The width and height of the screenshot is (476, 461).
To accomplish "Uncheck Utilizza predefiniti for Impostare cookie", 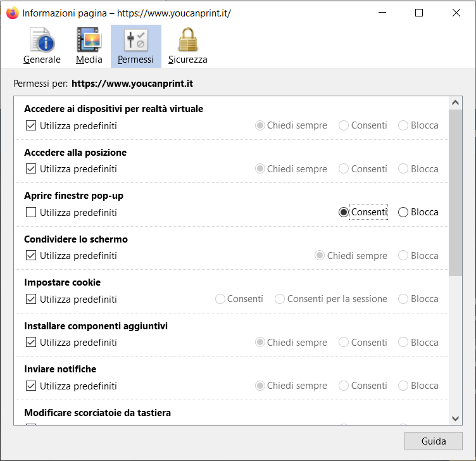I will (31, 299).
